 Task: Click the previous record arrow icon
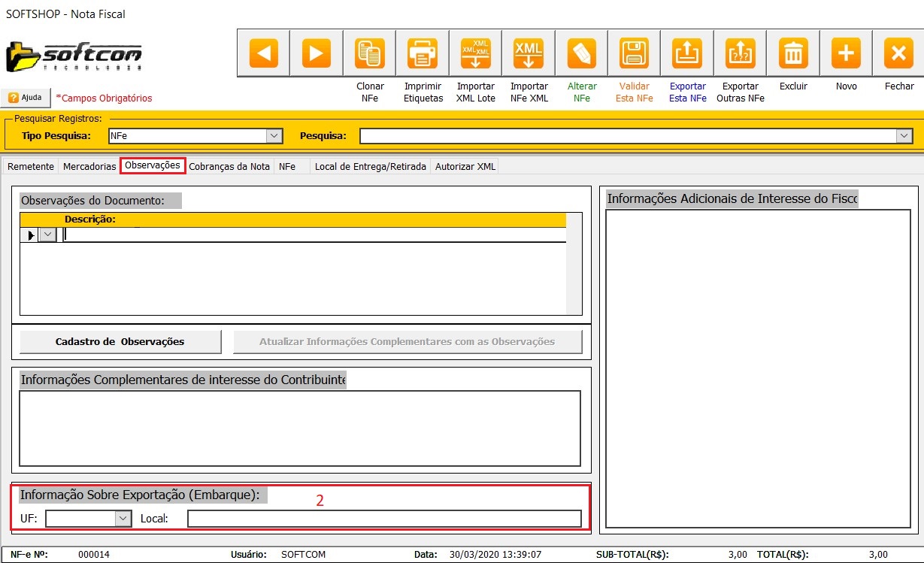click(x=263, y=53)
